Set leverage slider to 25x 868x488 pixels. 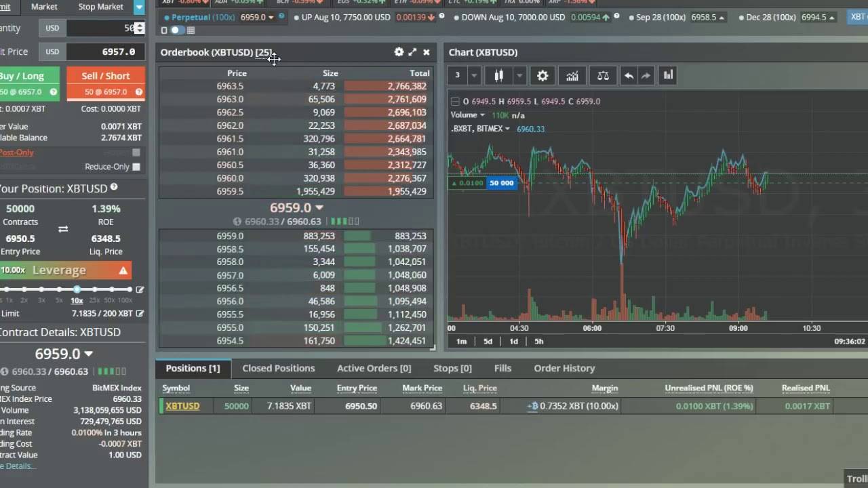pos(94,290)
